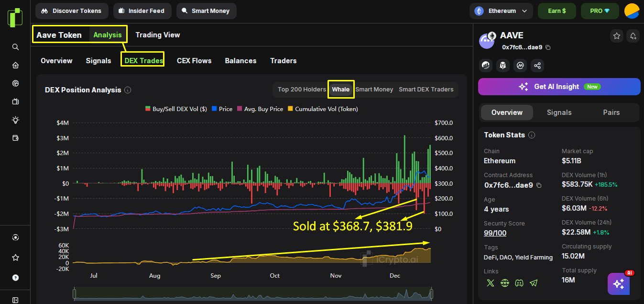Copy the Contract Address in Token Stats
Viewport: 644px width, 304px height.
coord(539,185)
